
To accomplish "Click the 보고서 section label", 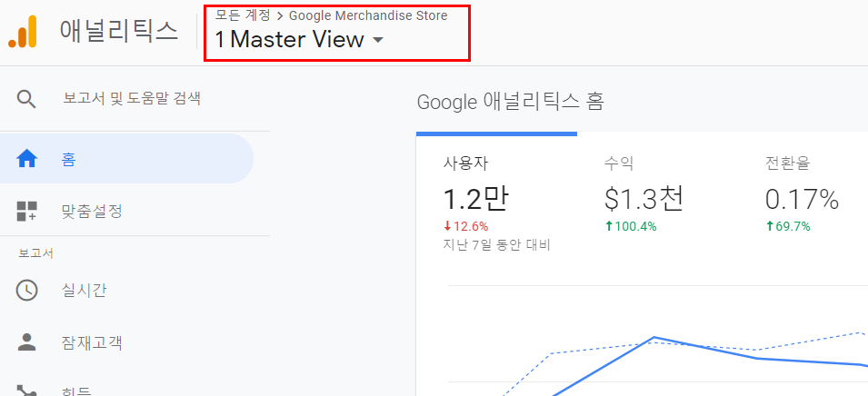I will point(36,253).
